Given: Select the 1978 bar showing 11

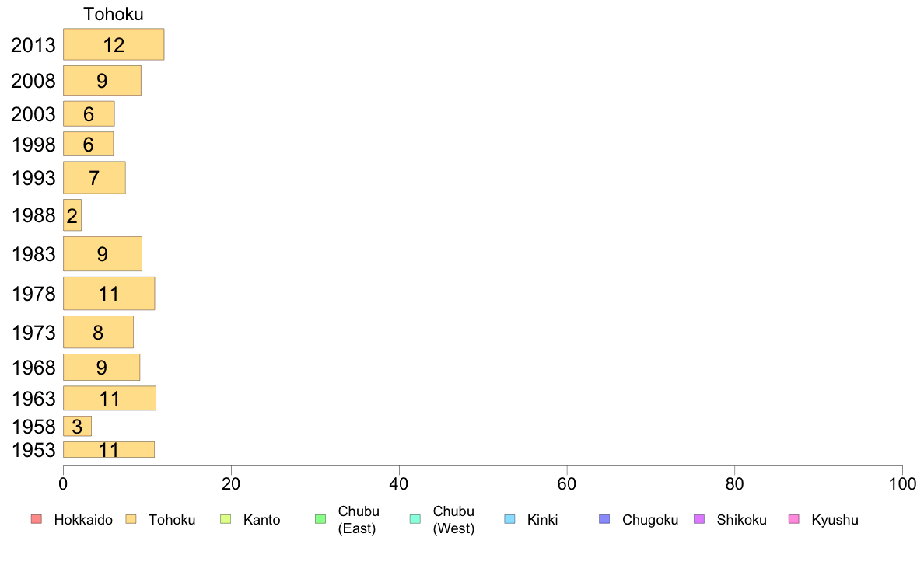Looking at the screenshot, I should click(x=109, y=293).
